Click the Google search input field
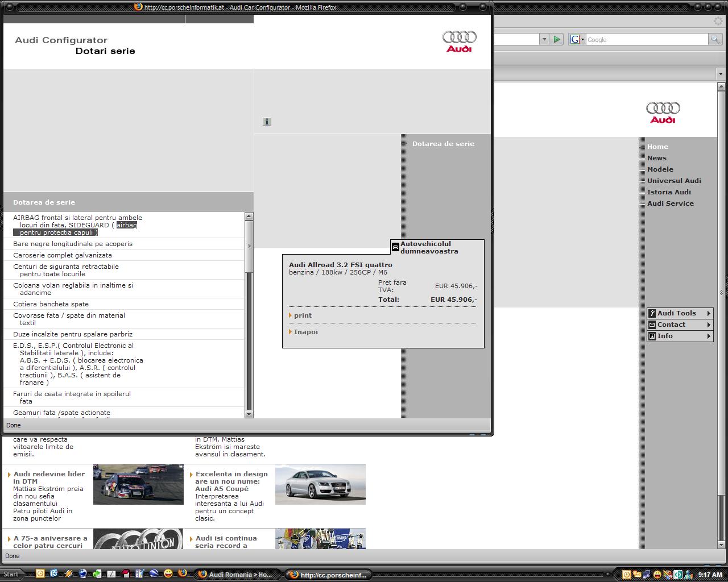The width and height of the screenshot is (728, 582). pos(646,40)
